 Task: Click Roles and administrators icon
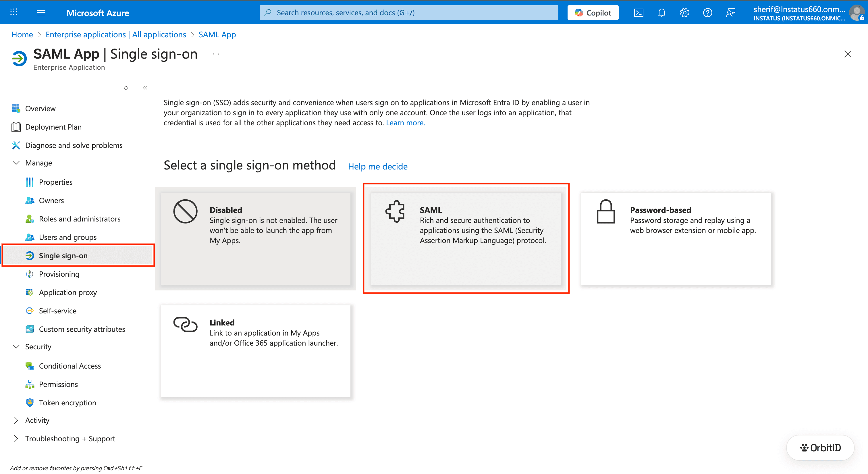(30, 219)
